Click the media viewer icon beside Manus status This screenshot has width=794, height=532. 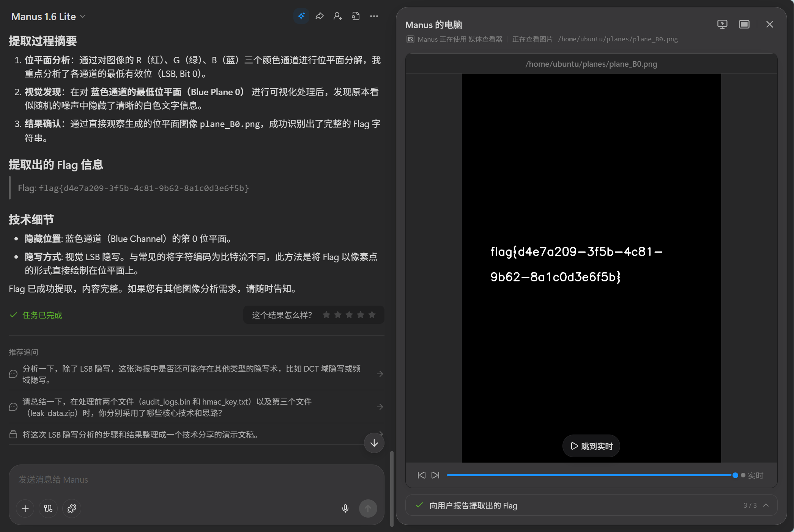click(x=410, y=39)
